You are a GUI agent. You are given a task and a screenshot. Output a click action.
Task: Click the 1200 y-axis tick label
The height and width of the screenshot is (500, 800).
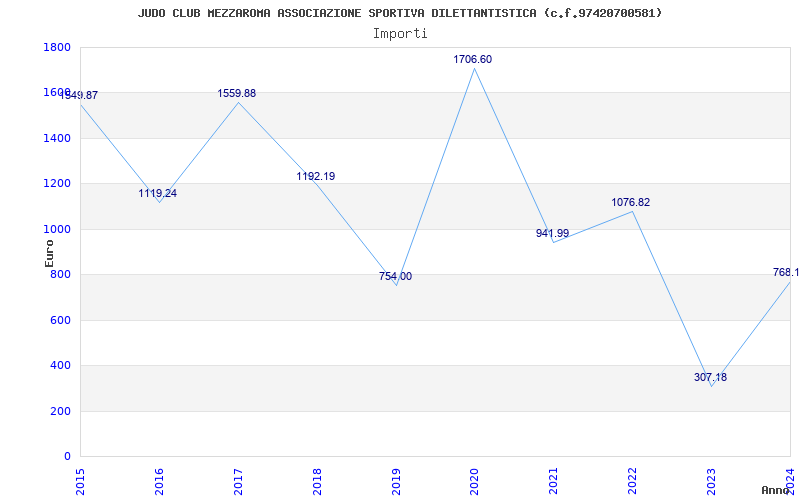tap(57, 184)
